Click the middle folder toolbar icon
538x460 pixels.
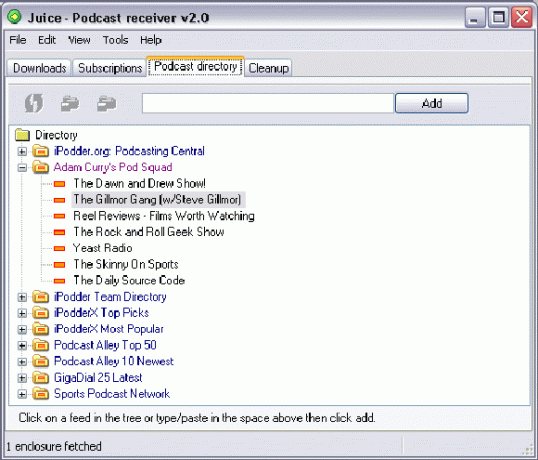coord(70,104)
